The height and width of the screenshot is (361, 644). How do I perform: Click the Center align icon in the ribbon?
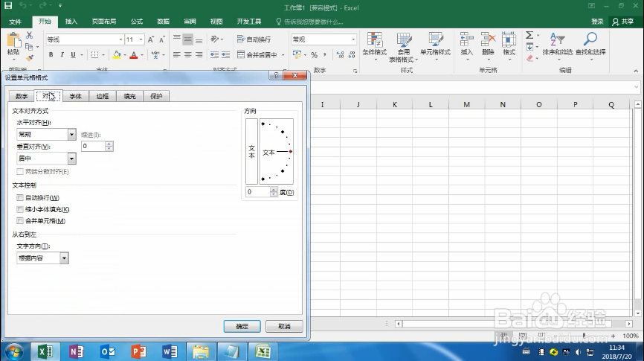click(x=187, y=54)
